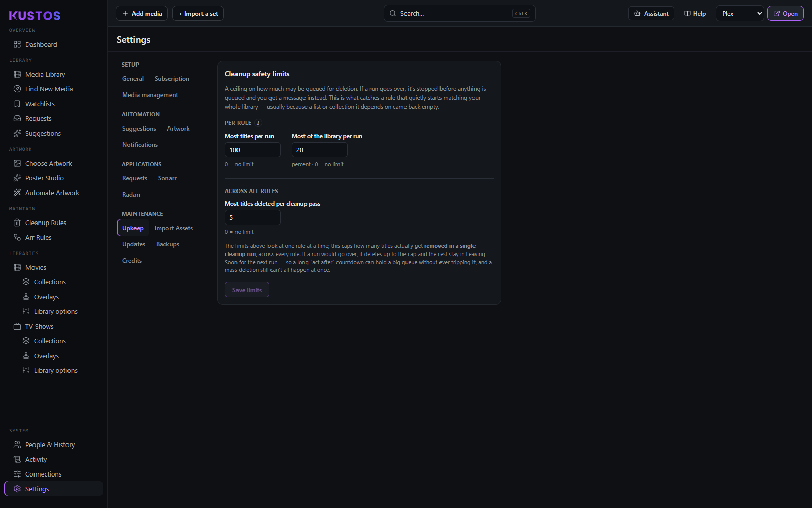This screenshot has width=812, height=508.
Task: Click the Poster Studio icon
Action: pos(17,178)
